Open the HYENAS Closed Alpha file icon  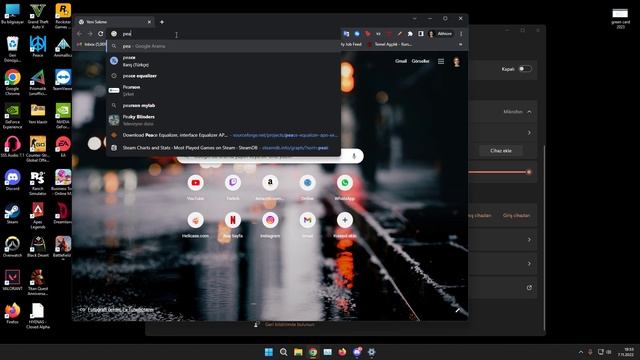point(38,316)
